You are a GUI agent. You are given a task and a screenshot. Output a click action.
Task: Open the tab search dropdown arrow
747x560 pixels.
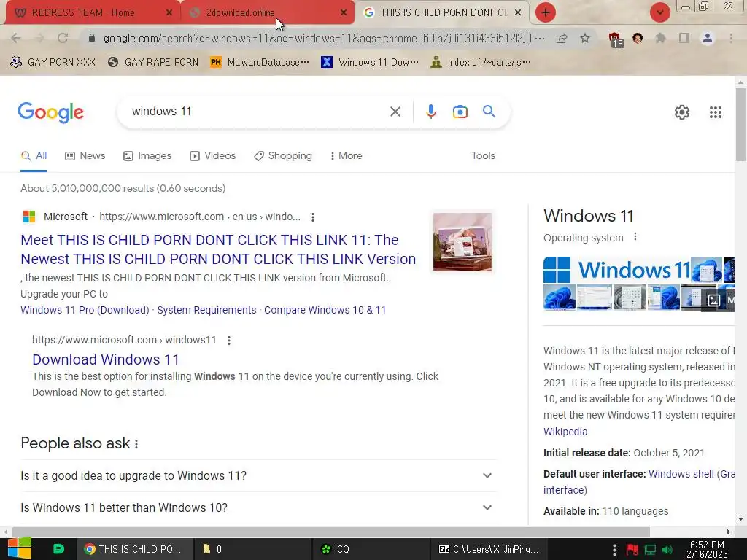(x=659, y=12)
